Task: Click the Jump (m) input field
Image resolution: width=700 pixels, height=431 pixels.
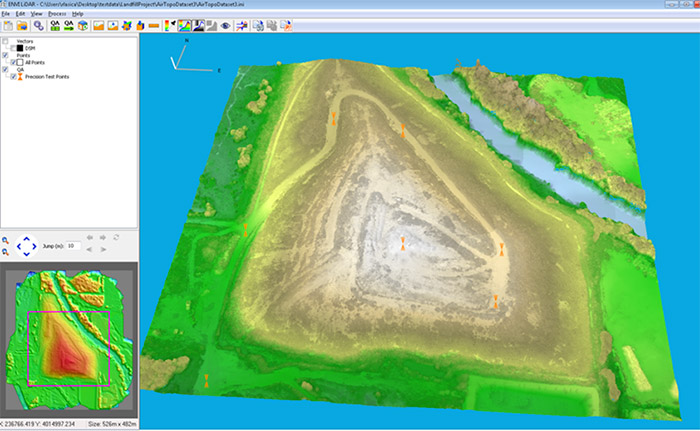Action: pyautogui.click(x=74, y=245)
